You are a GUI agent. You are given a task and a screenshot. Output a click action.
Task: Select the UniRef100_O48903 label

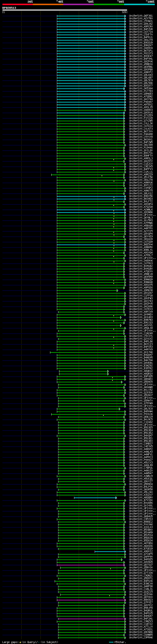(141, 110)
